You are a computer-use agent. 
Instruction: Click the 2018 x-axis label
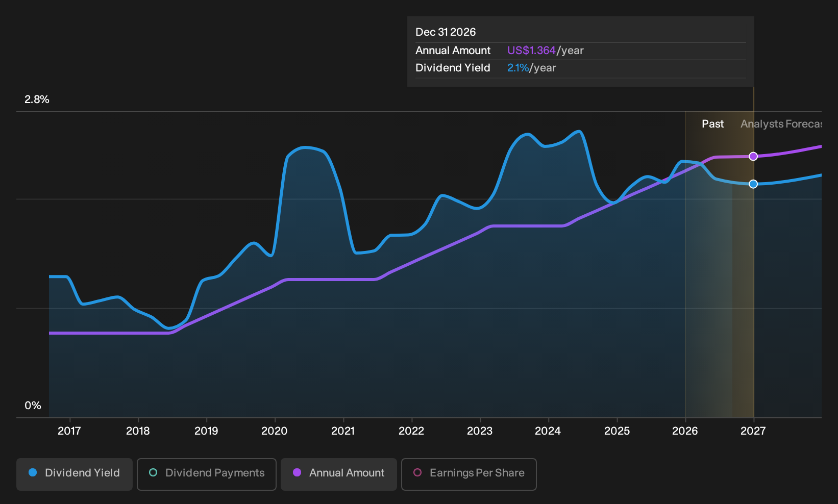[138, 431]
